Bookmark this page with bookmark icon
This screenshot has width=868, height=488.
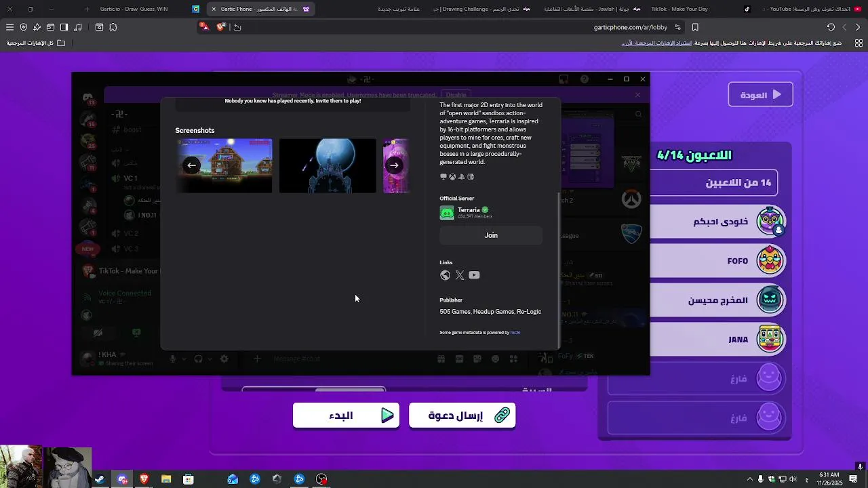695,27
